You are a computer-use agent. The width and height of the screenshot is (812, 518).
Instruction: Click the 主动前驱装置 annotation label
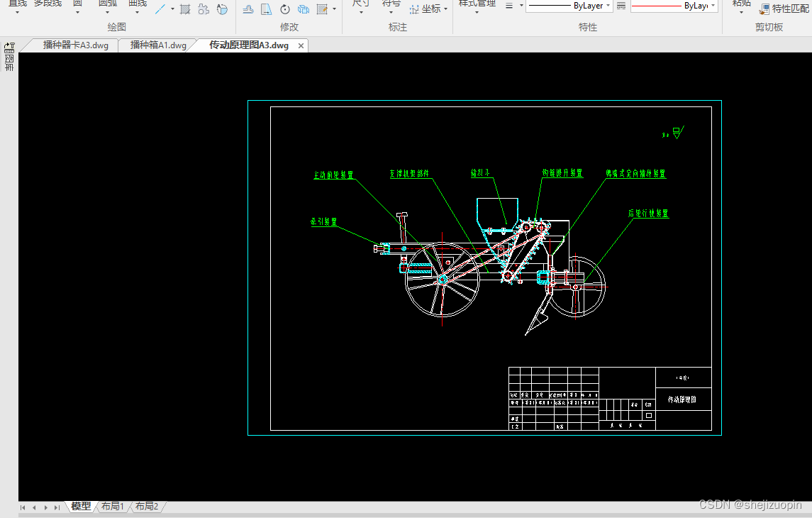point(333,175)
